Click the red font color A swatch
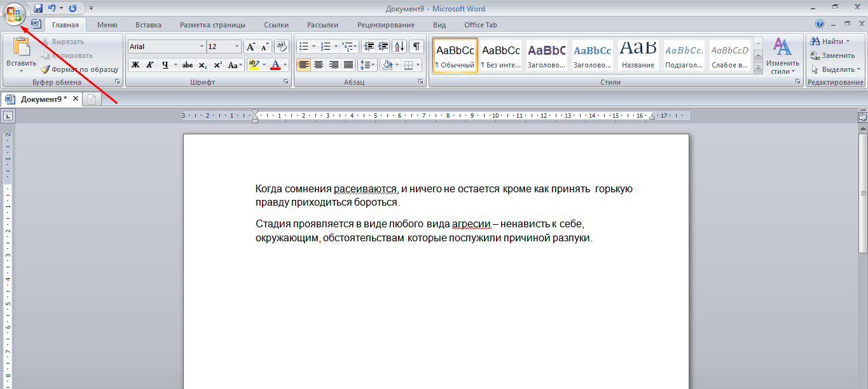This screenshot has width=868, height=389. tap(275, 65)
